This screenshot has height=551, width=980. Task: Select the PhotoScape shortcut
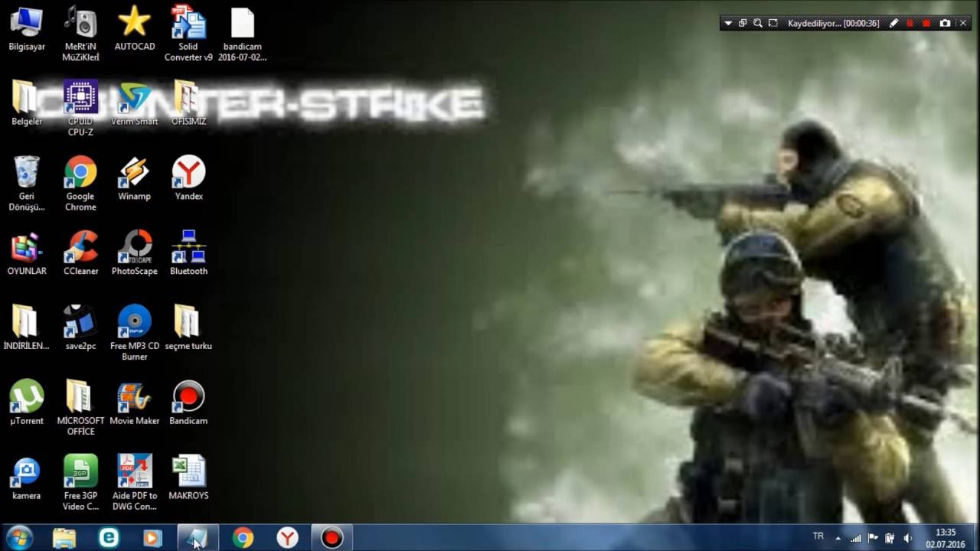[134, 253]
